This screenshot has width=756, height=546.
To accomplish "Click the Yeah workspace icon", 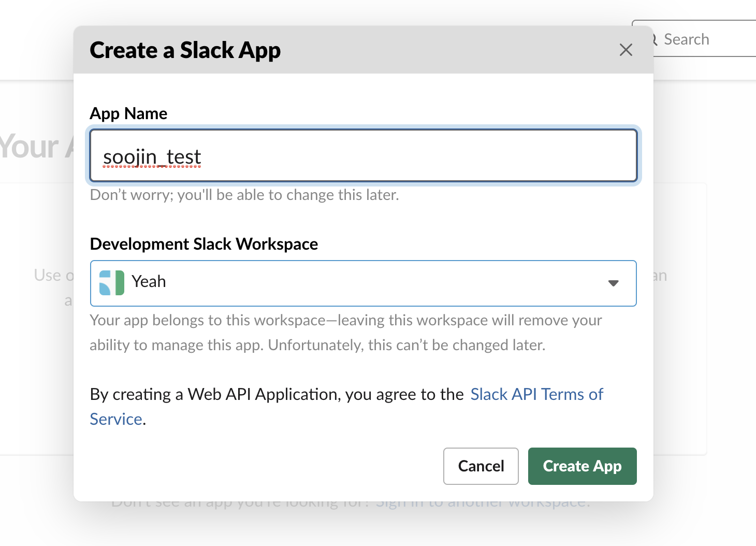I will (111, 283).
